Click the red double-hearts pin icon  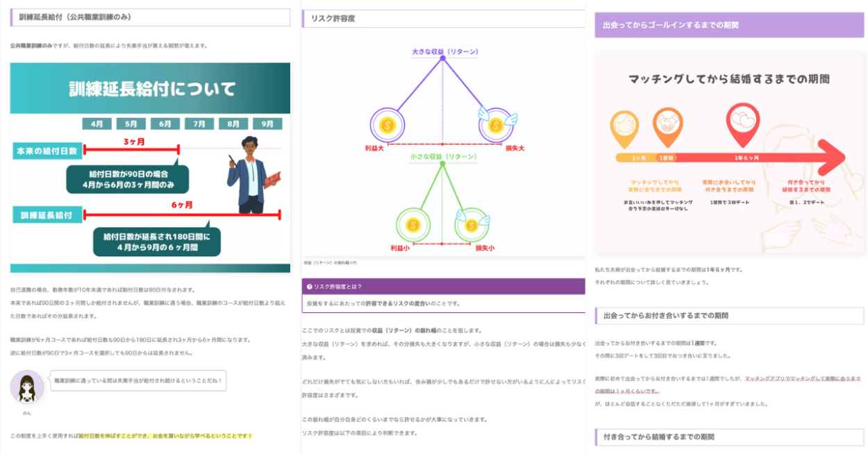pos(743,124)
